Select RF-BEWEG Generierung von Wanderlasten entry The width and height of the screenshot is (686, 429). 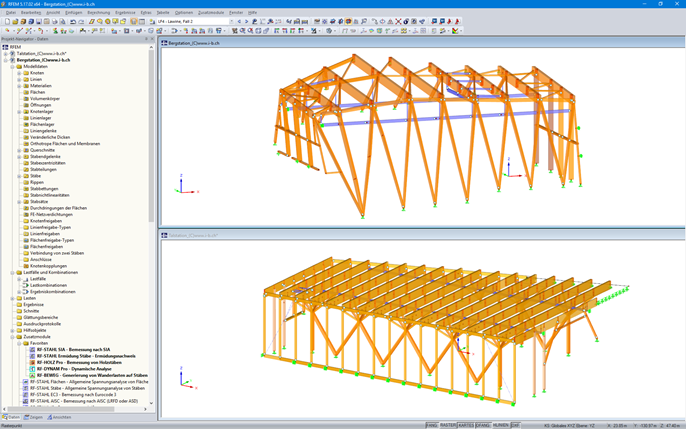pyautogui.click(x=92, y=375)
